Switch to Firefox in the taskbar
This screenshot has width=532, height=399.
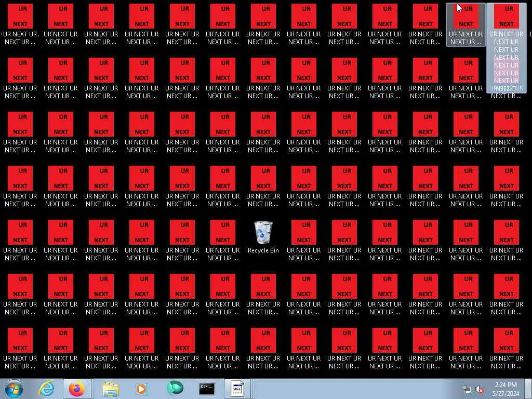click(x=77, y=389)
